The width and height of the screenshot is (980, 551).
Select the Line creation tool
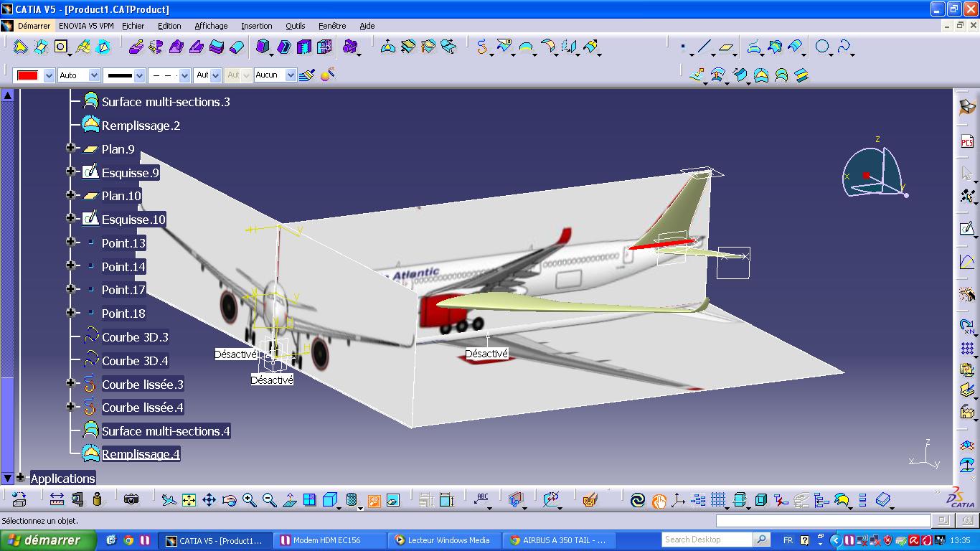point(704,47)
